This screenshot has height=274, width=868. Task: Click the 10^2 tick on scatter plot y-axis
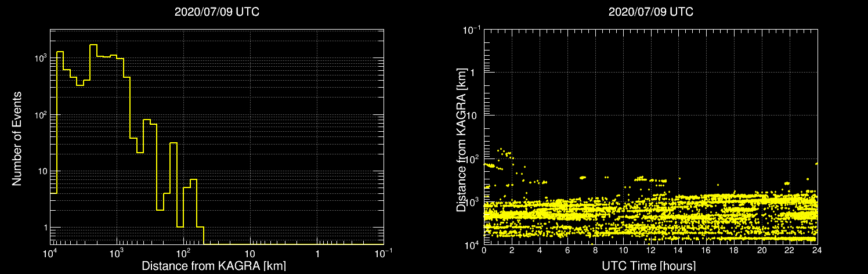(x=473, y=158)
